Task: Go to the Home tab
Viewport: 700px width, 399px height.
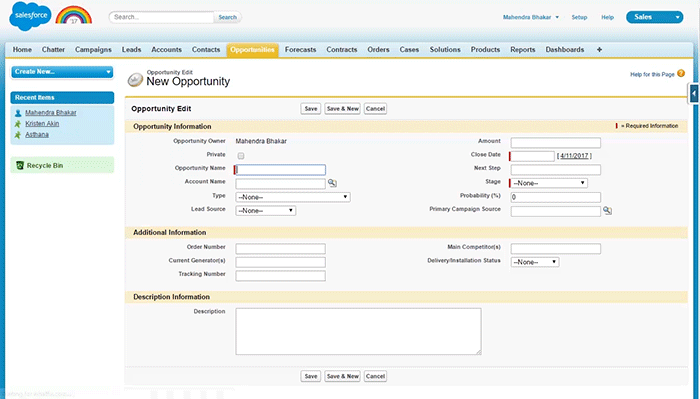Action: (x=22, y=50)
